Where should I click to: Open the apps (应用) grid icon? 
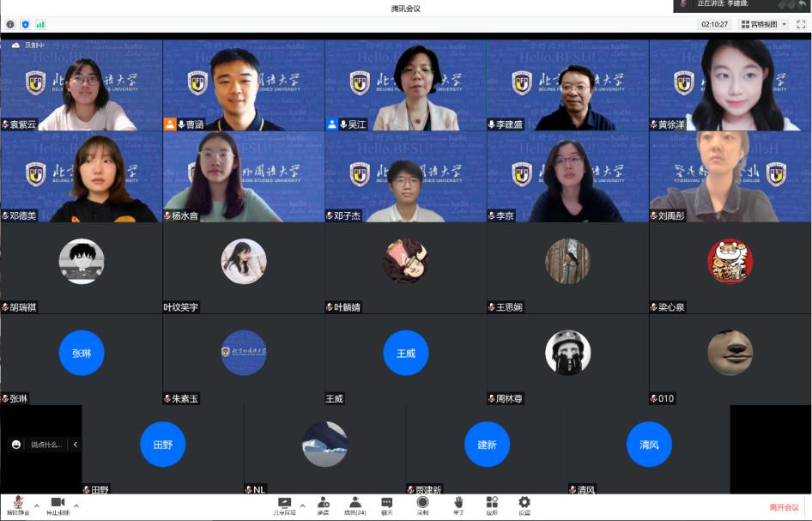492,505
